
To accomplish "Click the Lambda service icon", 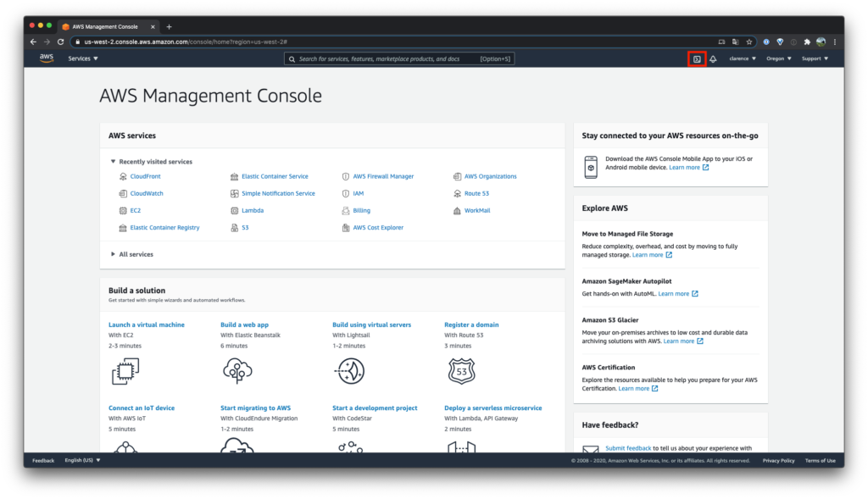I will 234,210.
